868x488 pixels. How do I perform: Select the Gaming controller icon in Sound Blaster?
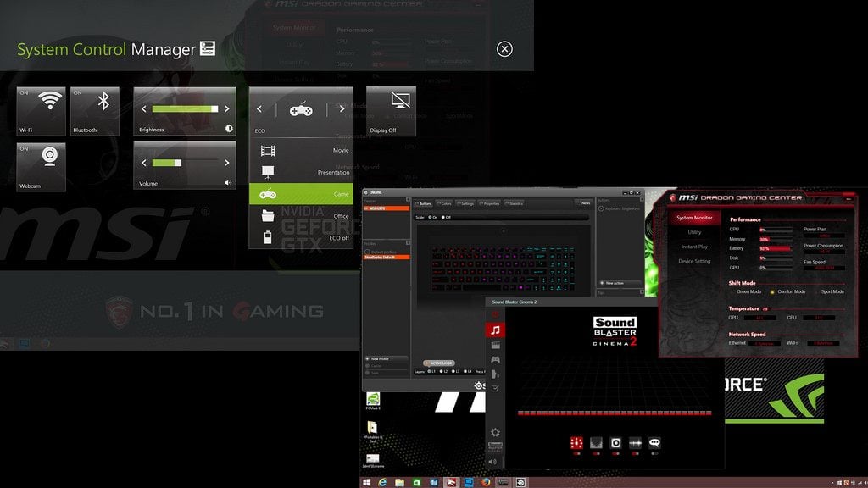(x=495, y=359)
